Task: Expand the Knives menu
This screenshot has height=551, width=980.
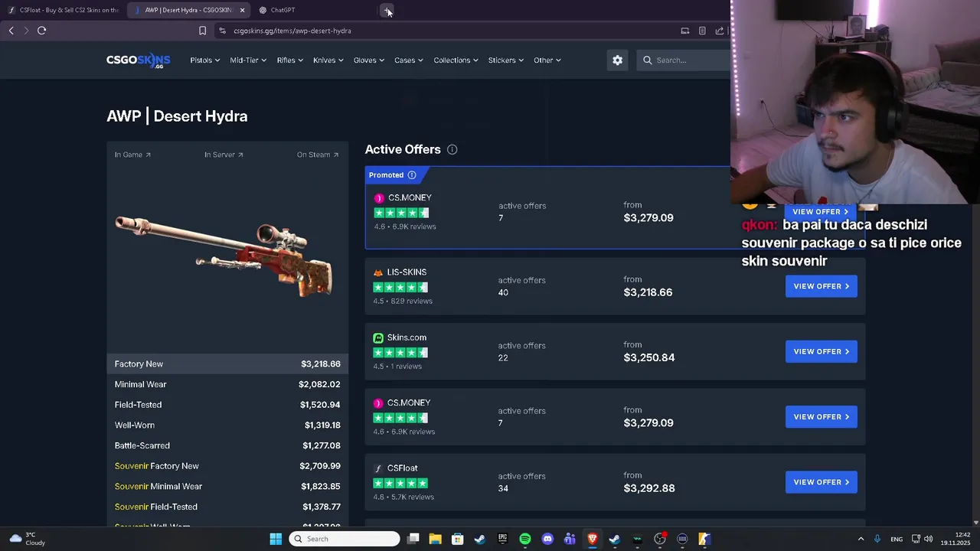Action: coord(328,60)
